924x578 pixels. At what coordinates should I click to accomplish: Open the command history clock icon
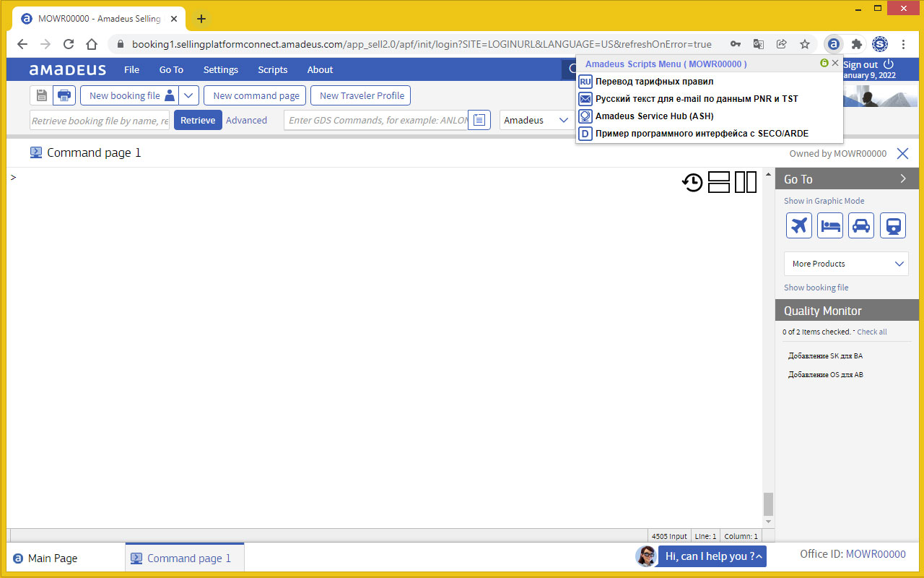pyautogui.click(x=692, y=183)
